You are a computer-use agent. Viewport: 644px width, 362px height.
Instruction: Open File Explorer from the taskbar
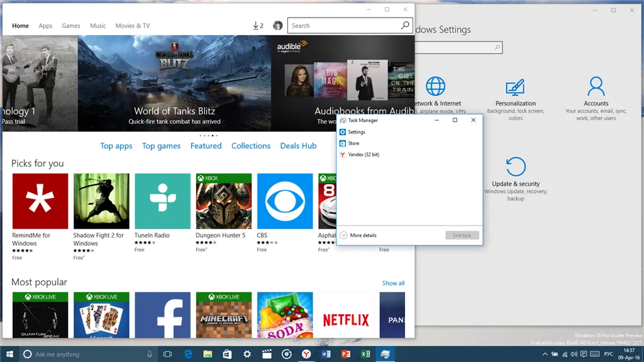(x=208, y=354)
